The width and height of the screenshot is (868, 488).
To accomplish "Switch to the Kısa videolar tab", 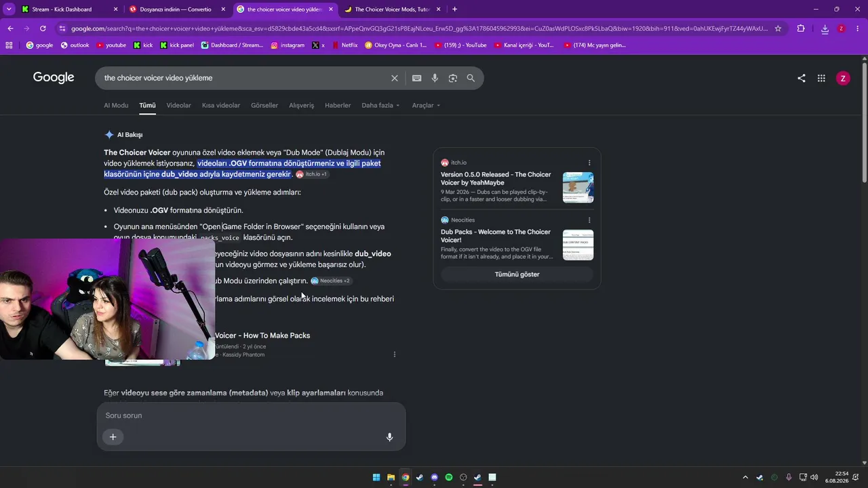I will click(x=221, y=106).
